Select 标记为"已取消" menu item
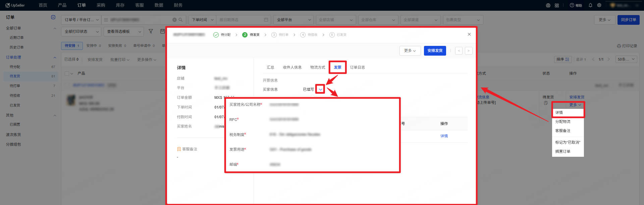This screenshot has height=205, width=644. (x=568, y=142)
